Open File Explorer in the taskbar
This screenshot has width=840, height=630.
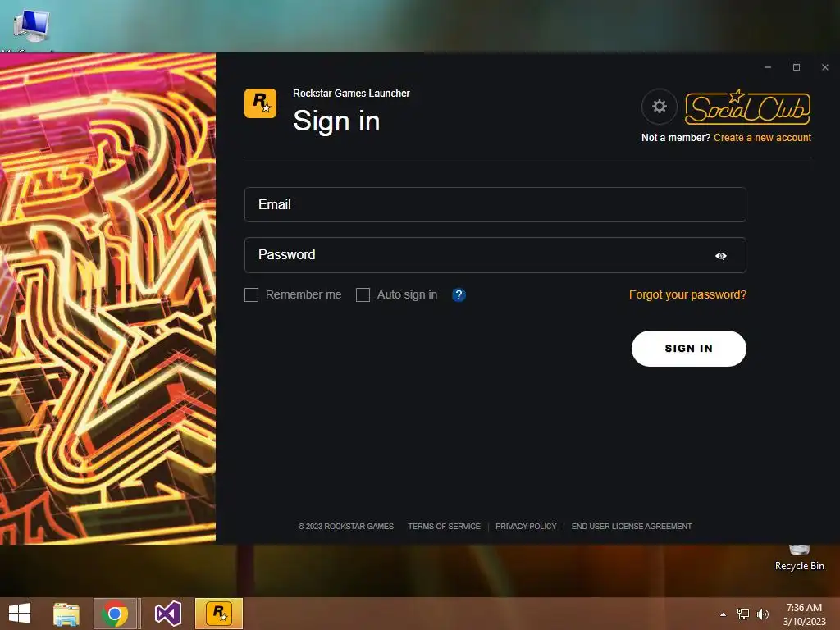point(66,614)
